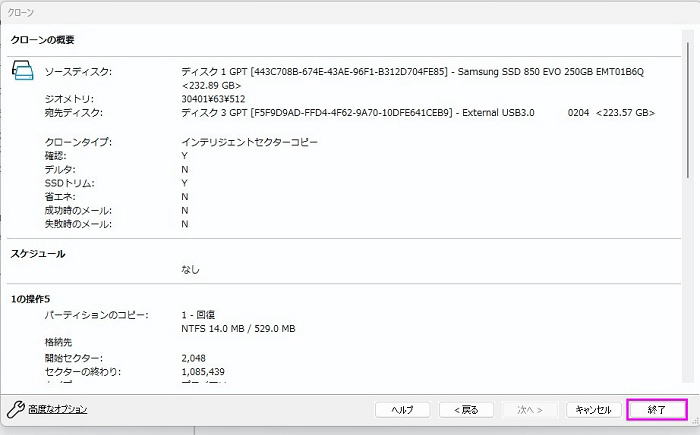Cancel the clone with キャンセル
The width and height of the screenshot is (700, 435).
pos(594,410)
